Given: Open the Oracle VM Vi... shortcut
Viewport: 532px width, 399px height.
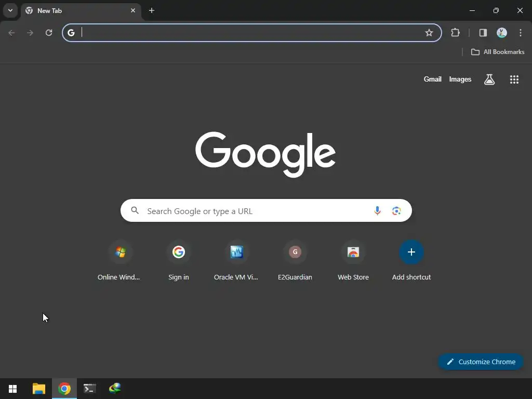Looking at the screenshot, I should 236,261.
